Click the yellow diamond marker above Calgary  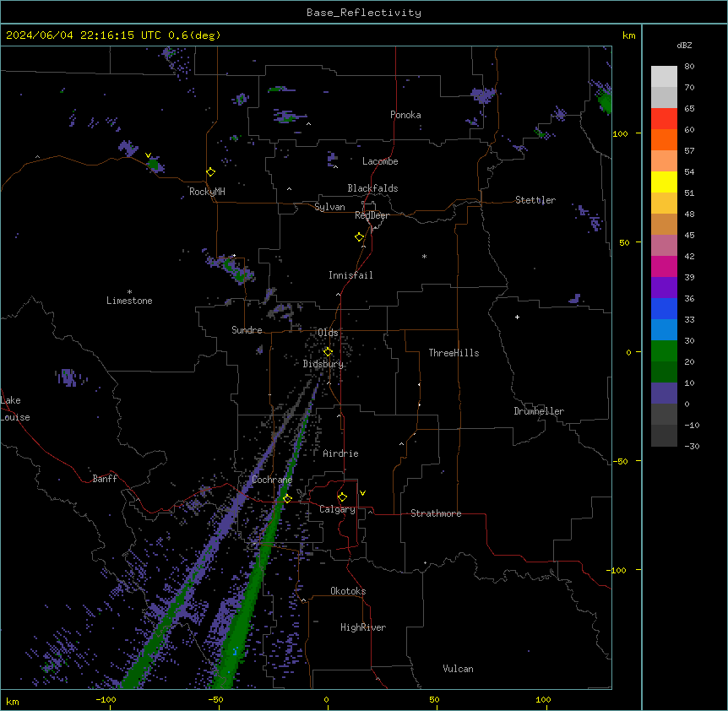(x=342, y=497)
